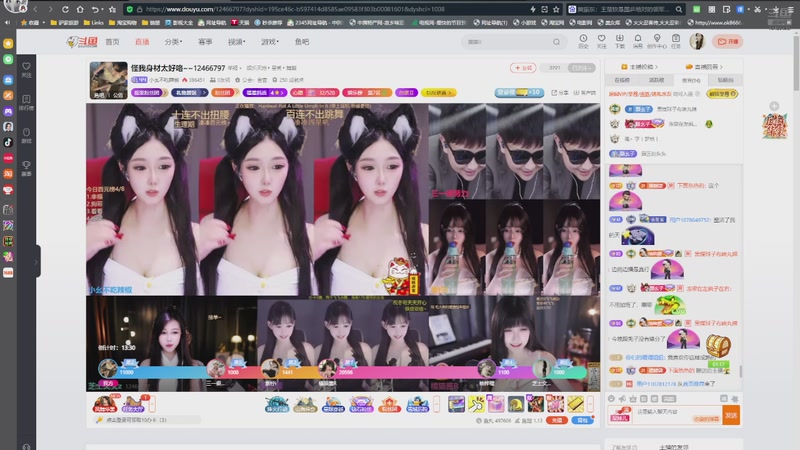
Task: Go to browser home page icon
Action: tap(80, 9)
